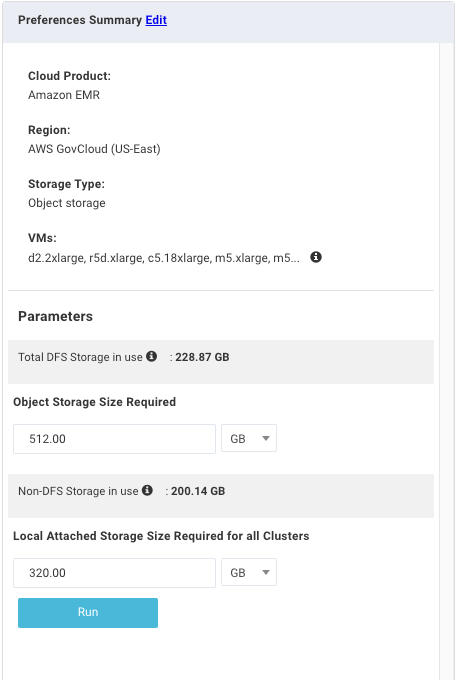Screen dimensions: 456x680
Task: Open the GB unit dropdown for Object Storage Size
Action: (249, 438)
